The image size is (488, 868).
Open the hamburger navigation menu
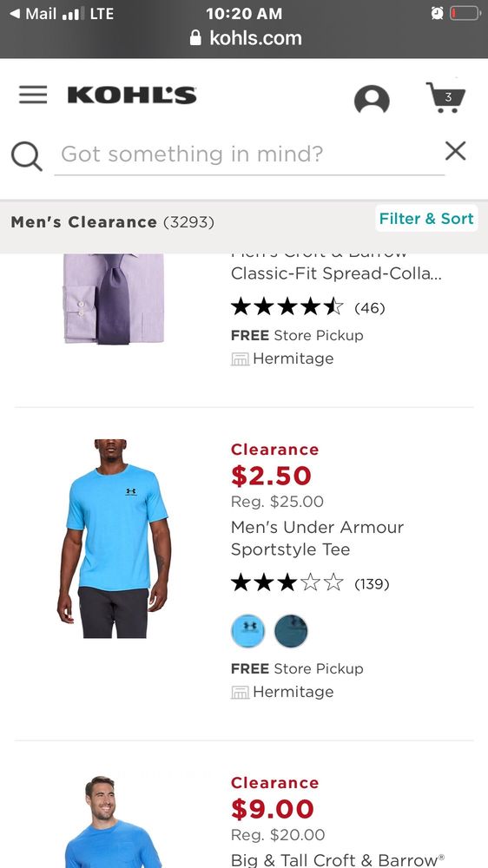33,95
